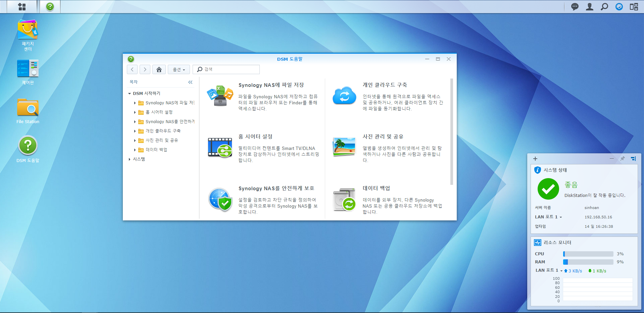Open the Synology pilot view icon
The width and height of the screenshot is (644, 313).
point(619,7)
